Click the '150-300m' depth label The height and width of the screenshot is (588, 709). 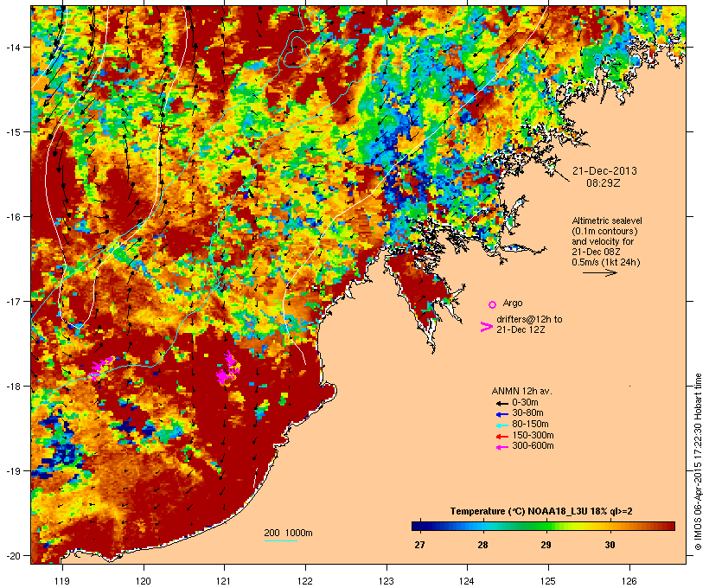[x=533, y=435]
